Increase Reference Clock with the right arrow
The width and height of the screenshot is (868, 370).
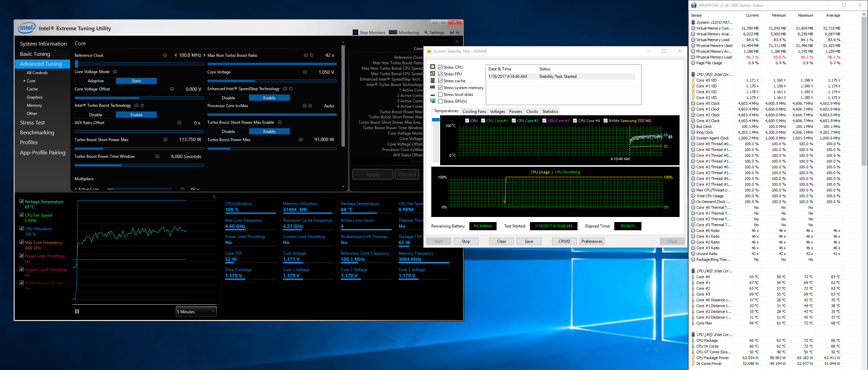(204, 55)
